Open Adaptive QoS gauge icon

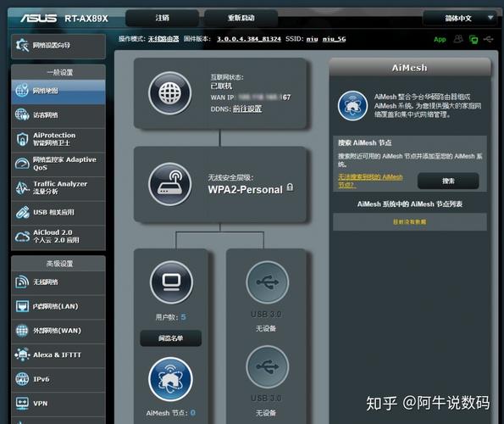click(22, 164)
